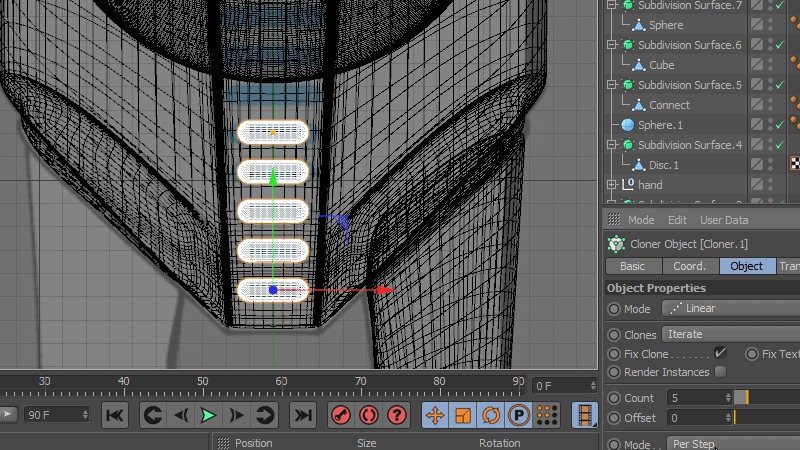This screenshot has width=800, height=450.
Task: Switch to the Coord. tab
Action: (690, 266)
